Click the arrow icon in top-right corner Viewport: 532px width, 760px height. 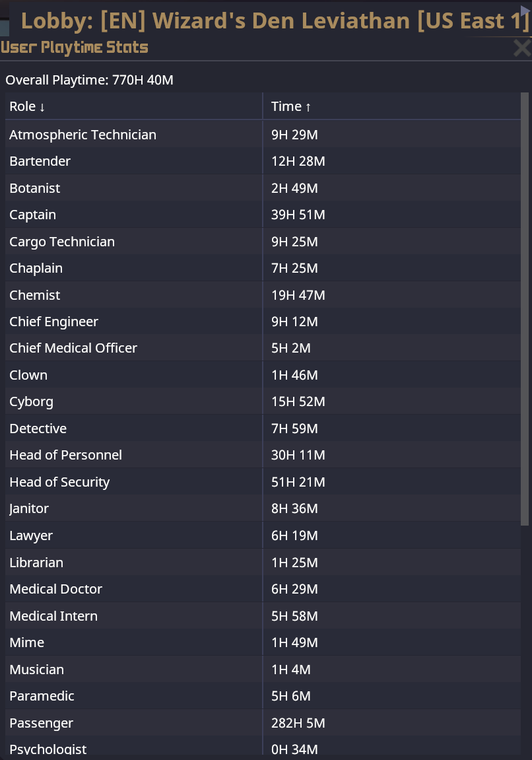click(525, 9)
